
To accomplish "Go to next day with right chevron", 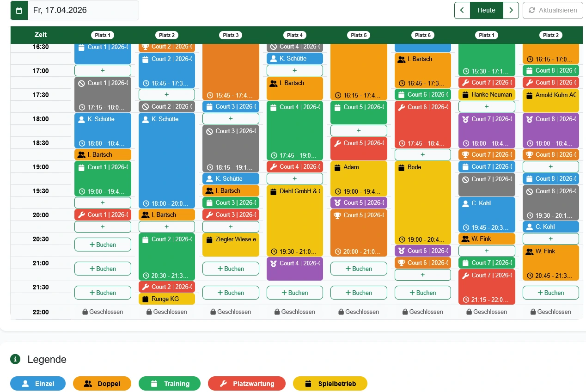I will (511, 10).
